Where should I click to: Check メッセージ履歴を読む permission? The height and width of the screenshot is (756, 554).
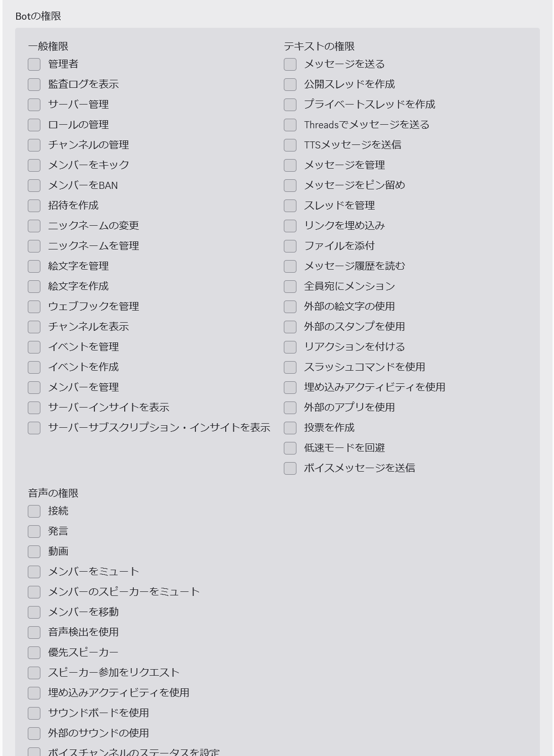[290, 266]
